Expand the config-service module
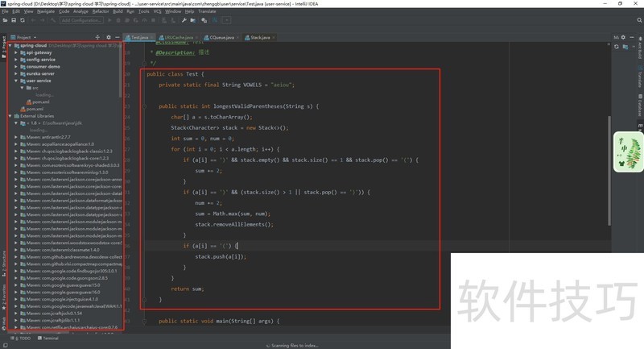The width and height of the screenshot is (644, 349). [x=16, y=60]
